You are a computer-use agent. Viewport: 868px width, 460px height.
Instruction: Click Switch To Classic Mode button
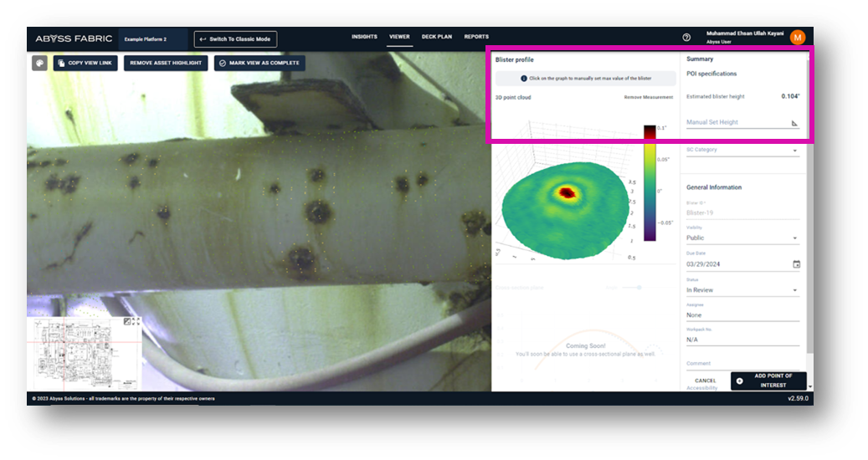click(235, 38)
